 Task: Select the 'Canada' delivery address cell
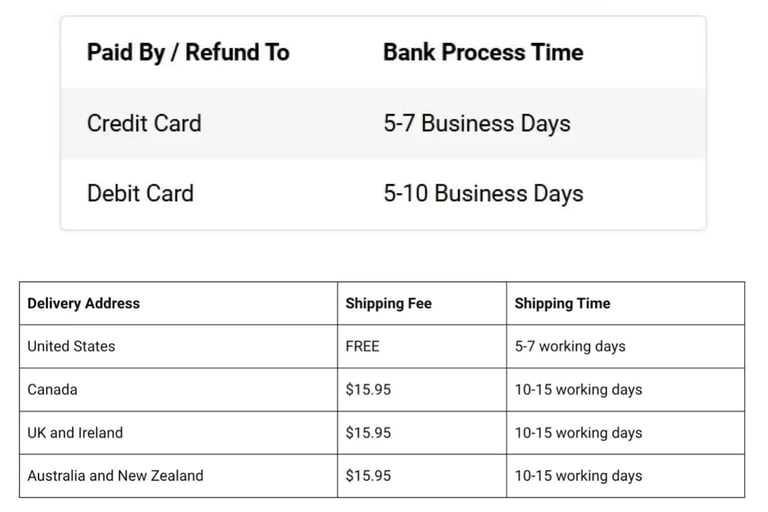(178, 390)
